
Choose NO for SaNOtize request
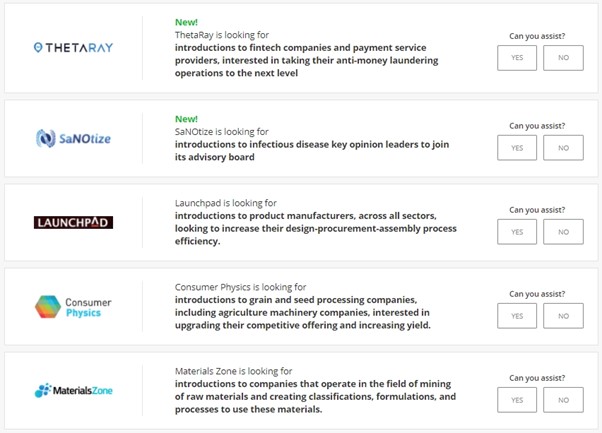click(x=563, y=148)
